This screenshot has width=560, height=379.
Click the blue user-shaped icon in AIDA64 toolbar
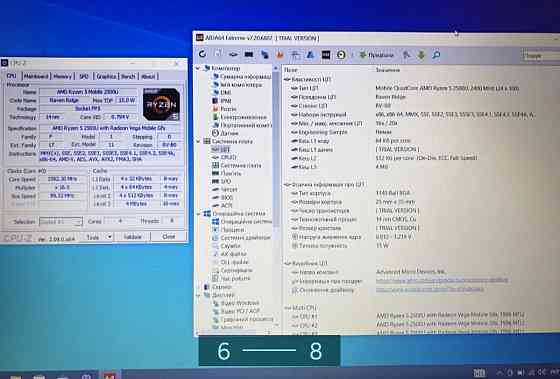coord(310,55)
